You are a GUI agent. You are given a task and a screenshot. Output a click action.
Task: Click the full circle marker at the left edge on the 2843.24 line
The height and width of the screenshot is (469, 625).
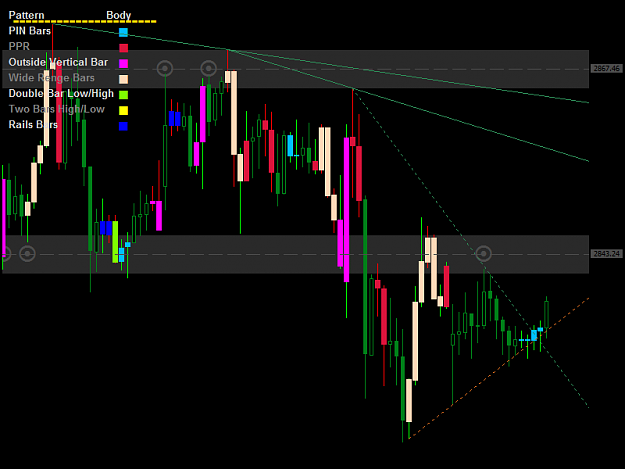coord(27,254)
